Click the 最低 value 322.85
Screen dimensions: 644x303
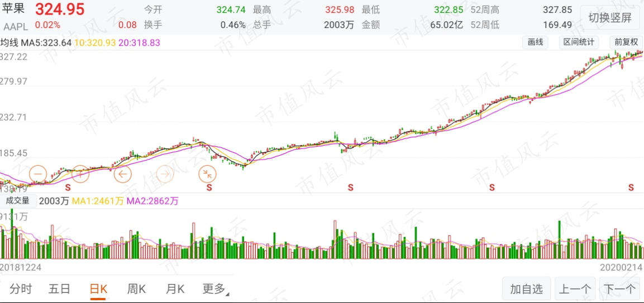pyautogui.click(x=449, y=10)
